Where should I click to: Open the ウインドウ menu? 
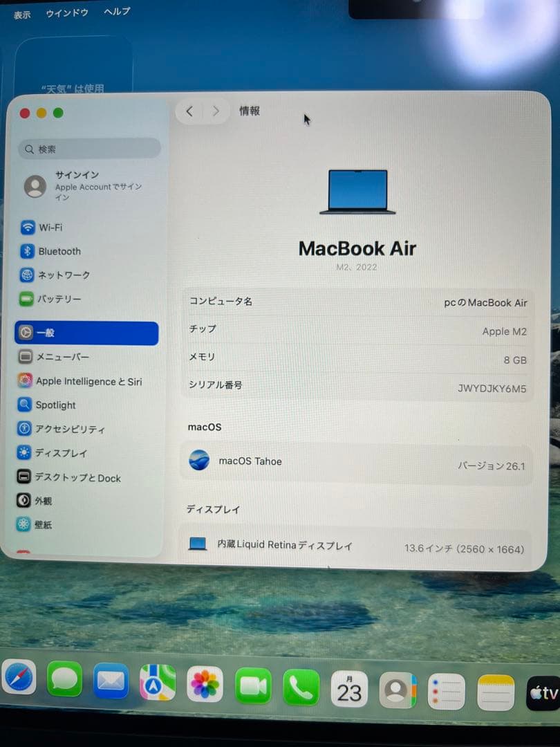(67, 13)
